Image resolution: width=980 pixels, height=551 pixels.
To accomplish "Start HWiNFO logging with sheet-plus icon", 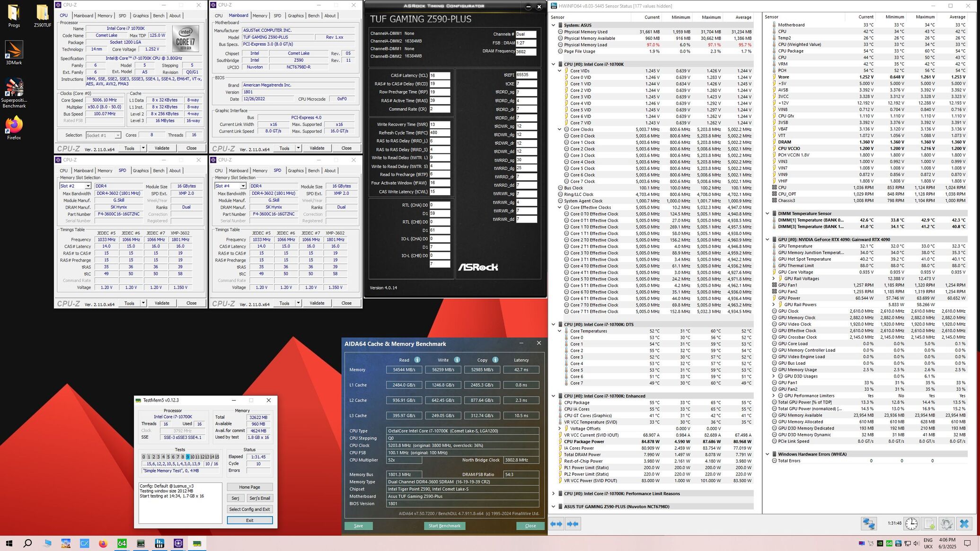I will (x=929, y=524).
